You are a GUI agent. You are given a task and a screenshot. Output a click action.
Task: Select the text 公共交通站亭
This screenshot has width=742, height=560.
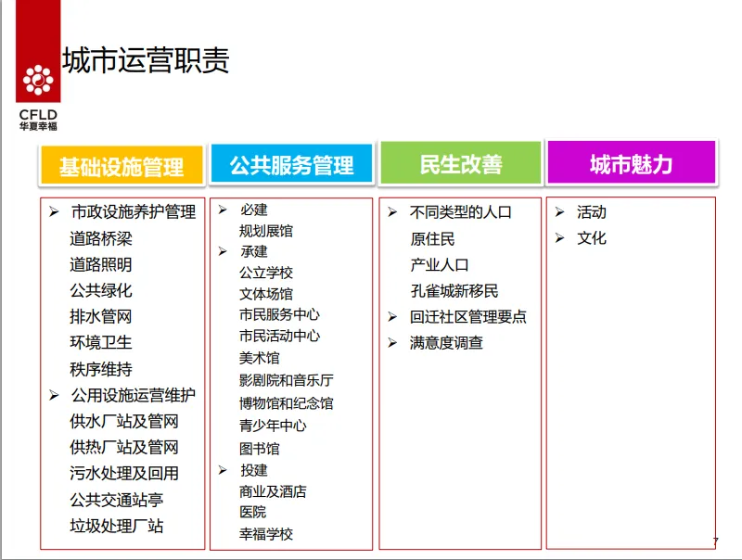click(117, 500)
